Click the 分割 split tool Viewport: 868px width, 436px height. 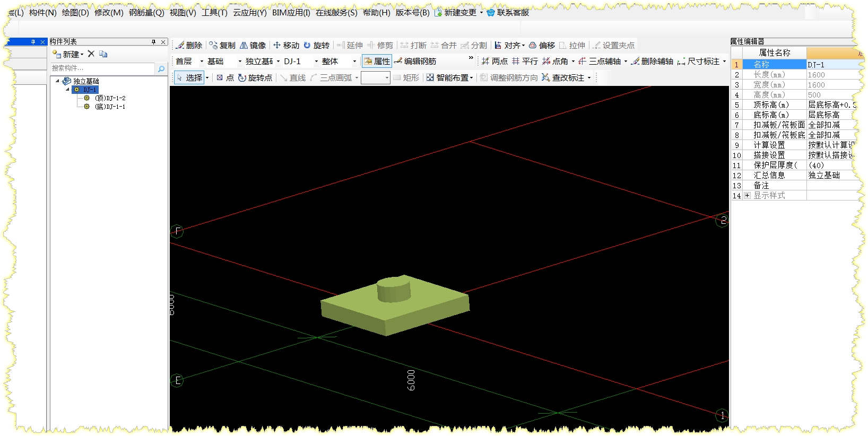(x=474, y=46)
